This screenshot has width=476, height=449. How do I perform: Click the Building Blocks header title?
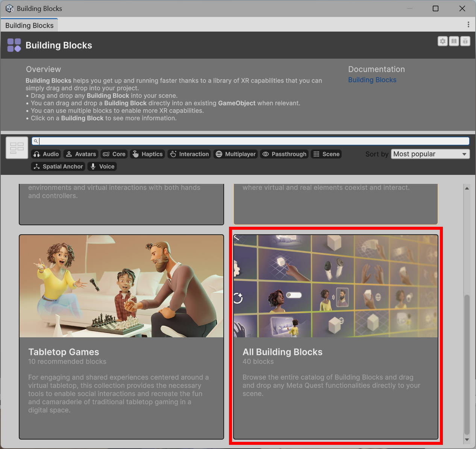tap(59, 45)
